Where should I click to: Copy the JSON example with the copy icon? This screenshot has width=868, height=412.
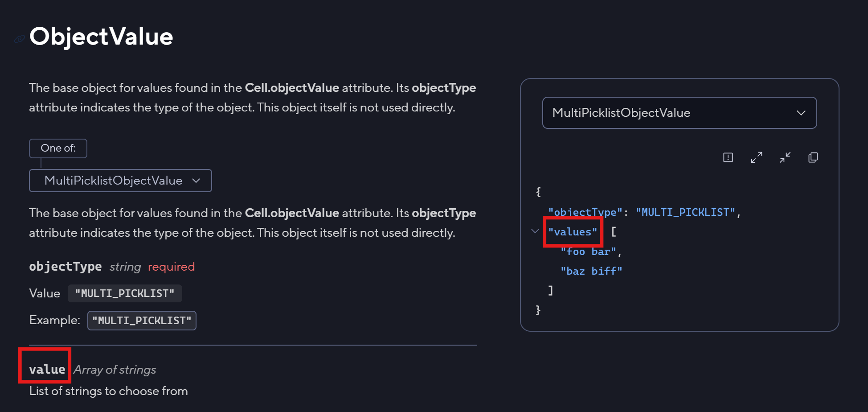[813, 157]
